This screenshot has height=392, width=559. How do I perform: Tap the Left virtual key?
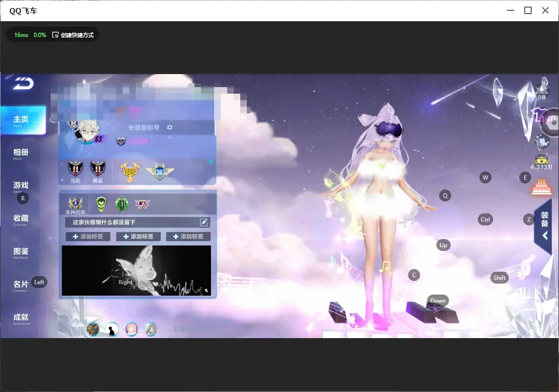coord(39,282)
